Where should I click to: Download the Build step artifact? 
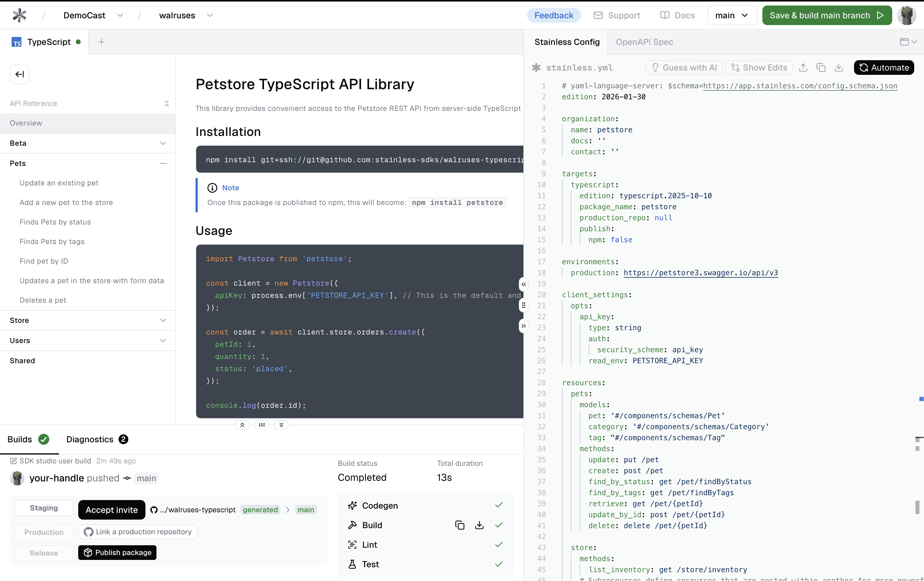pyautogui.click(x=479, y=525)
